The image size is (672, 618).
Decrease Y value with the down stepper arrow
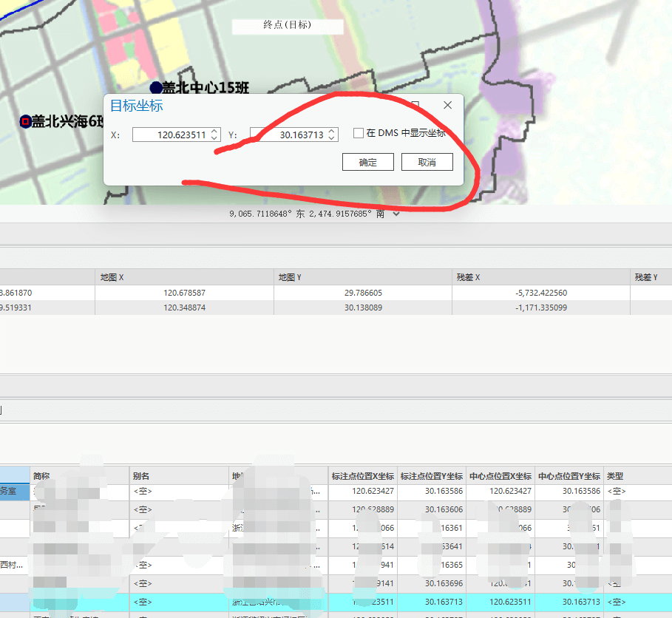pos(333,138)
